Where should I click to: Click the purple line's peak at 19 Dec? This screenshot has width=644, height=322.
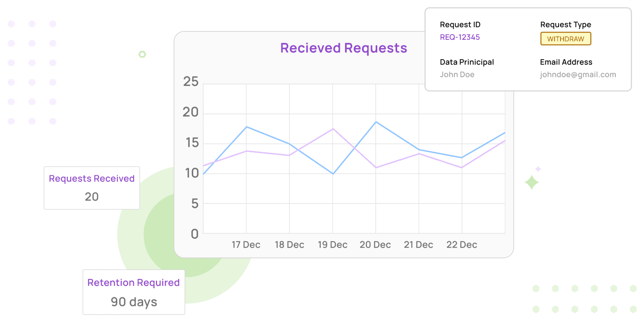click(x=333, y=129)
